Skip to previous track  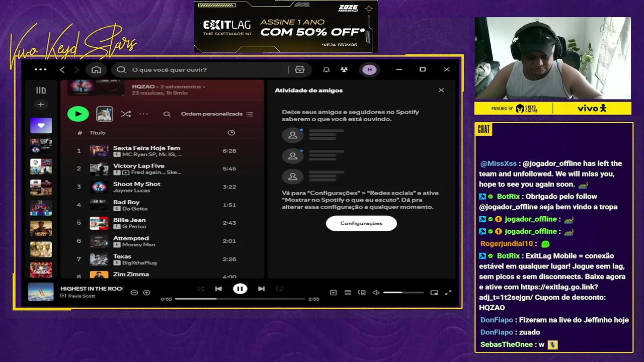pos(218,289)
